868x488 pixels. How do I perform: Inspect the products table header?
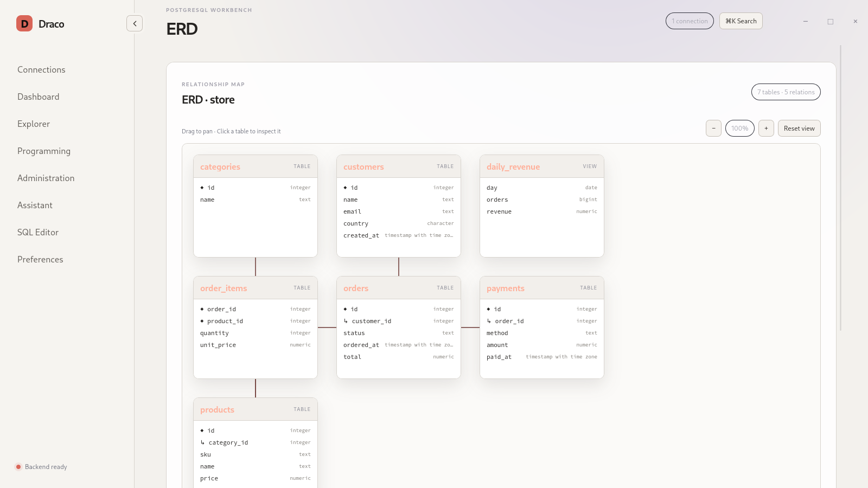click(x=256, y=409)
